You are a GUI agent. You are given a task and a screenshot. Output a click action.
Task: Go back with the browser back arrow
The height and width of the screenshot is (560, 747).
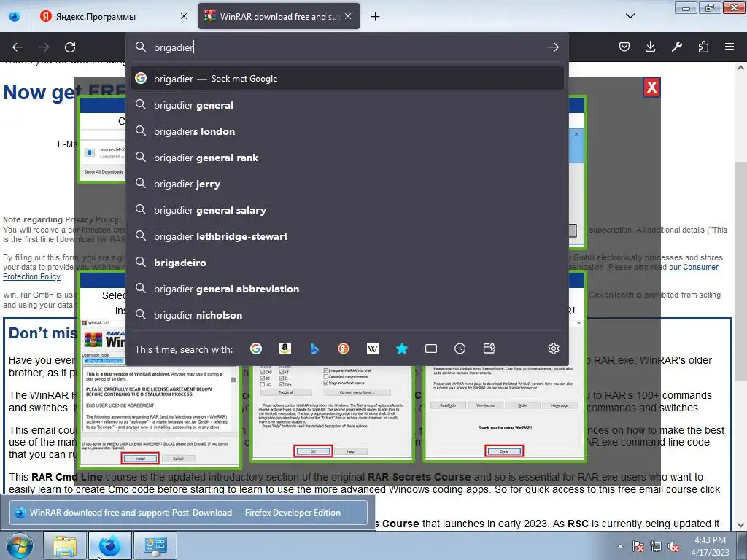[x=18, y=47]
